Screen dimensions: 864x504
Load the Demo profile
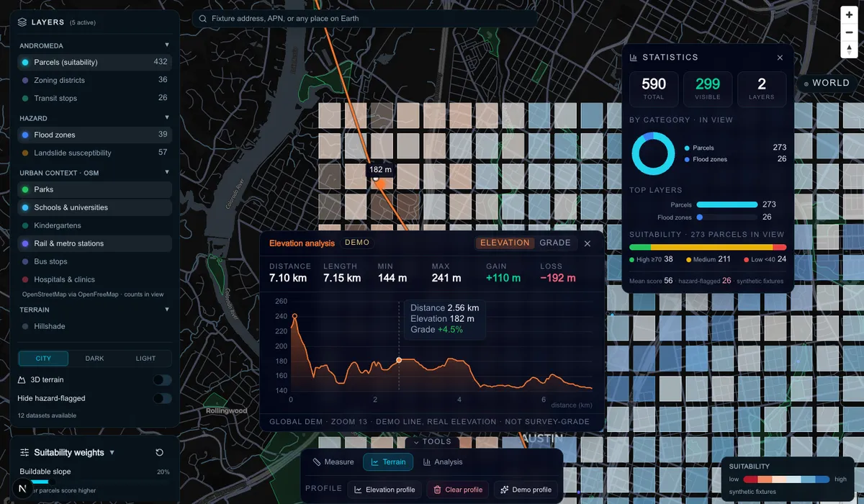pos(526,490)
